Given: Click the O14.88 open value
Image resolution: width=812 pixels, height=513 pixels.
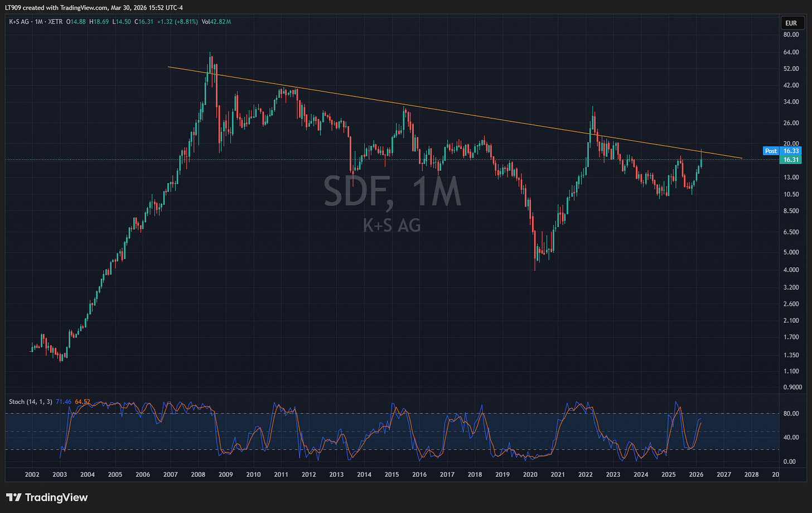Looking at the screenshot, I should coord(76,22).
